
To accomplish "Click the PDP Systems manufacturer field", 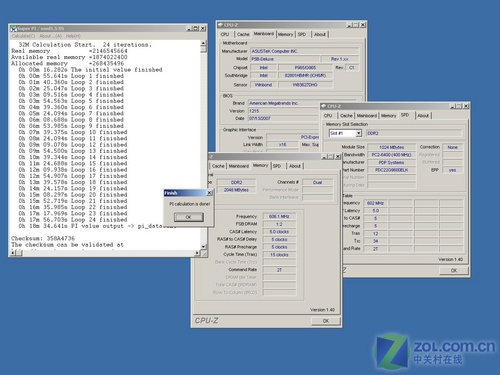I will (392, 163).
